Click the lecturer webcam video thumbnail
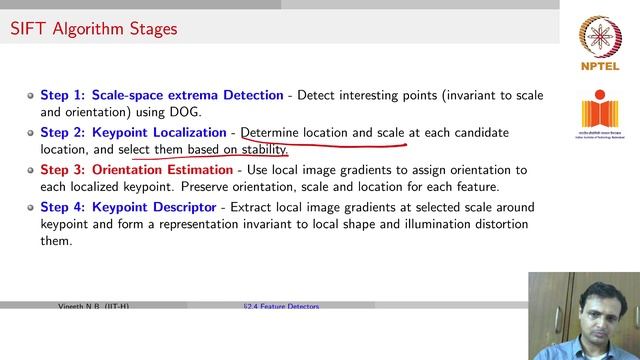The width and height of the screenshot is (640, 360). point(584,316)
